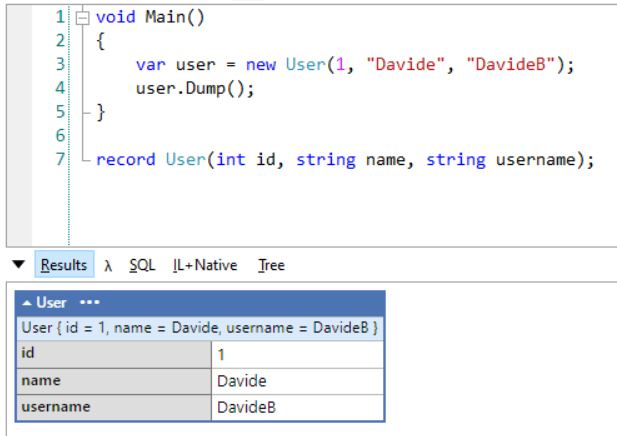Image resolution: width=617 pixels, height=436 pixels.
Task: Switch to the Results tab
Action: tap(64, 264)
